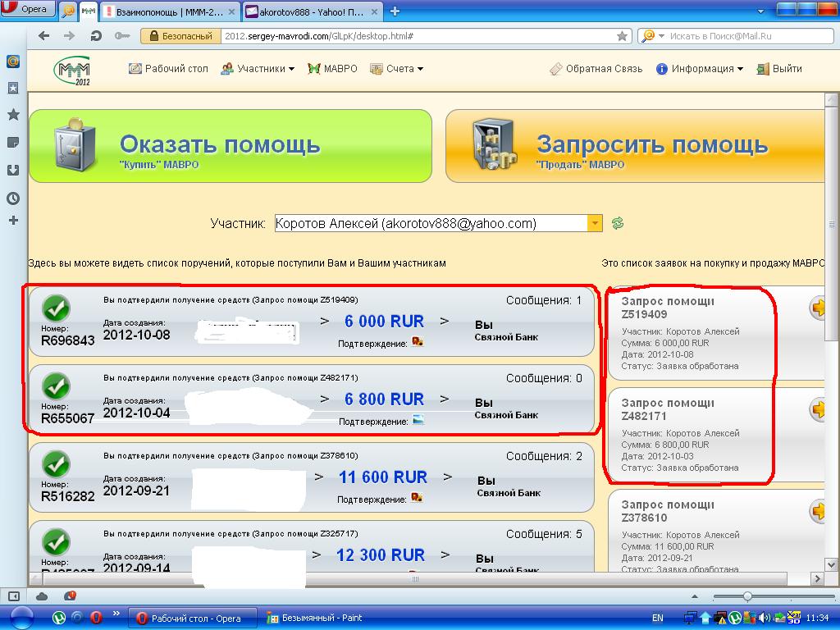This screenshot has width=840, height=630.
Task: Select the Запрос помощи Z378610 heading
Action: click(668, 511)
